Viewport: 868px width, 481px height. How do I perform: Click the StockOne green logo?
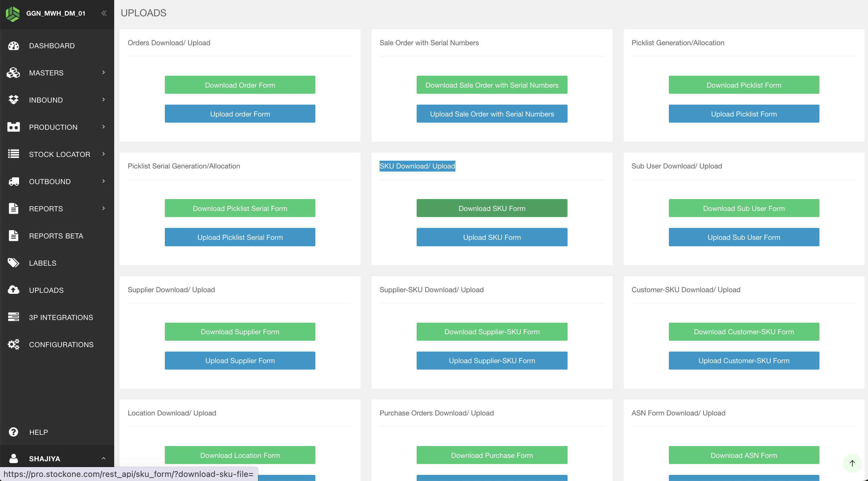click(13, 14)
